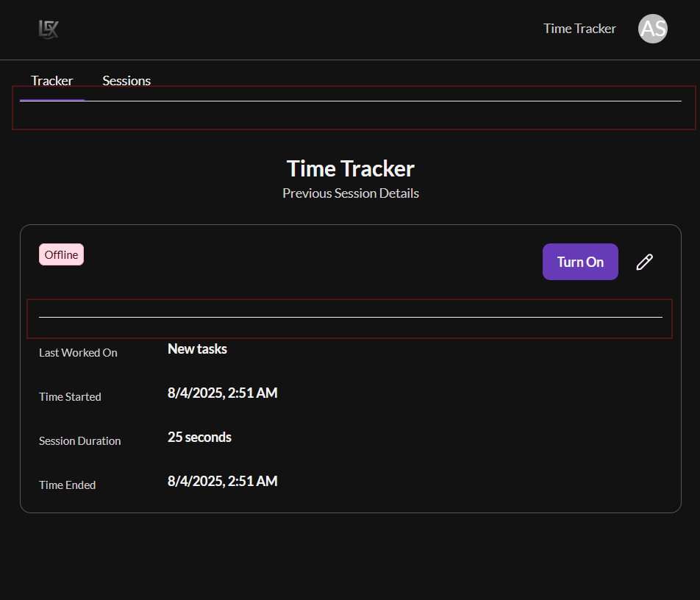Select the New tasks value text

(197, 349)
